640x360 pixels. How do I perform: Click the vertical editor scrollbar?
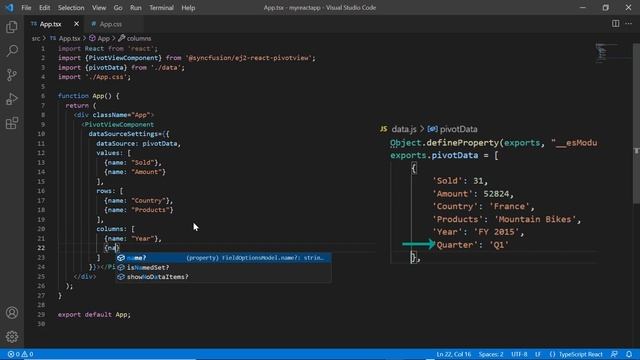point(636,122)
